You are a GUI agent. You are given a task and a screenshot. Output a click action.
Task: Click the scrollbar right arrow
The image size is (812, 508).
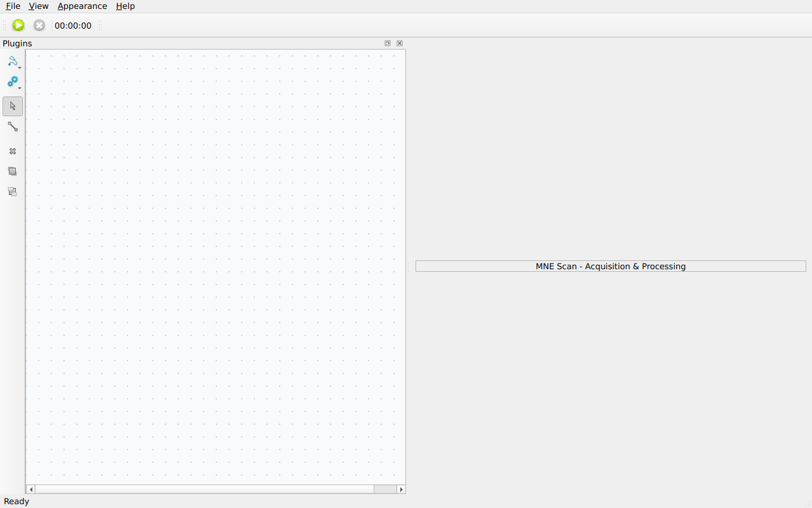pyautogui.click(x=401, y=489)
